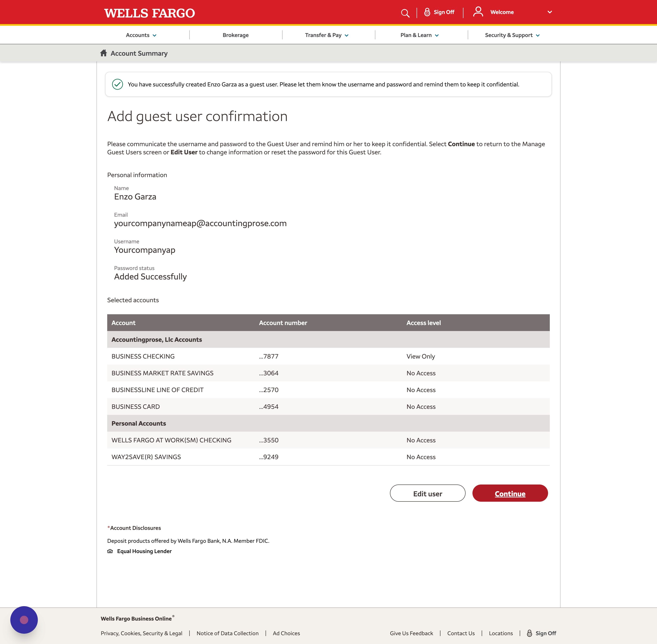Viewport: 657px width, 644px height.
Task: Click the home icon next to Account Summary
Action: point(103,53)
